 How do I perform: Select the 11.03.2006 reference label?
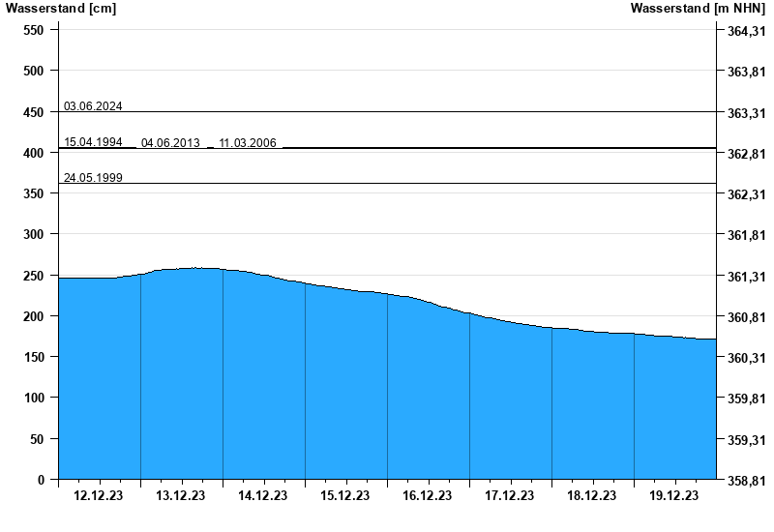point(248,143)
